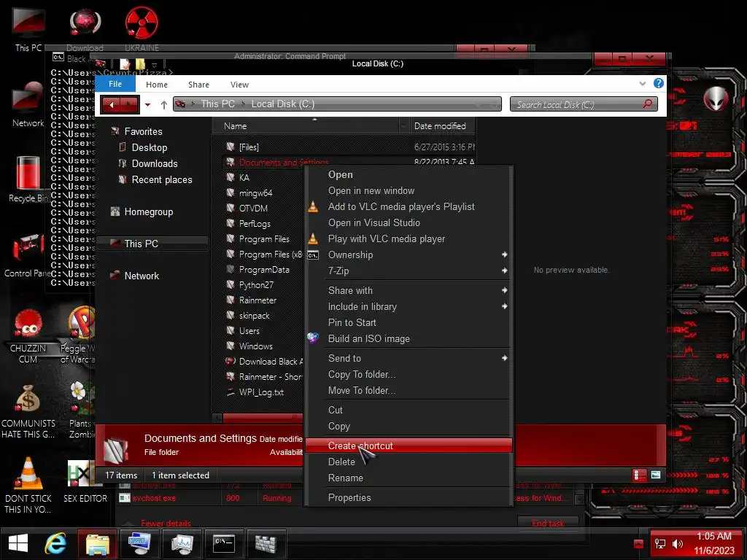Open the File tab
The height and width of the screenshot is (560, 747).
115,84
